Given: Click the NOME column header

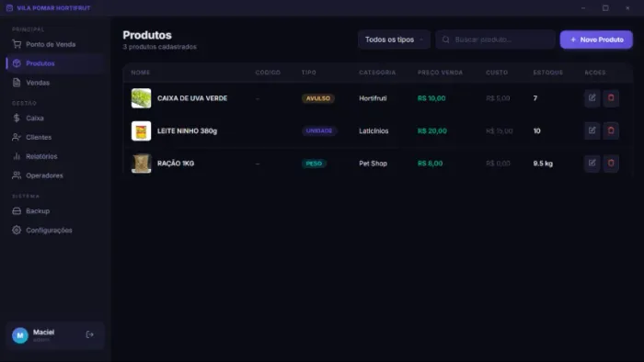Looking at the screenshot, I should (141, 73).
